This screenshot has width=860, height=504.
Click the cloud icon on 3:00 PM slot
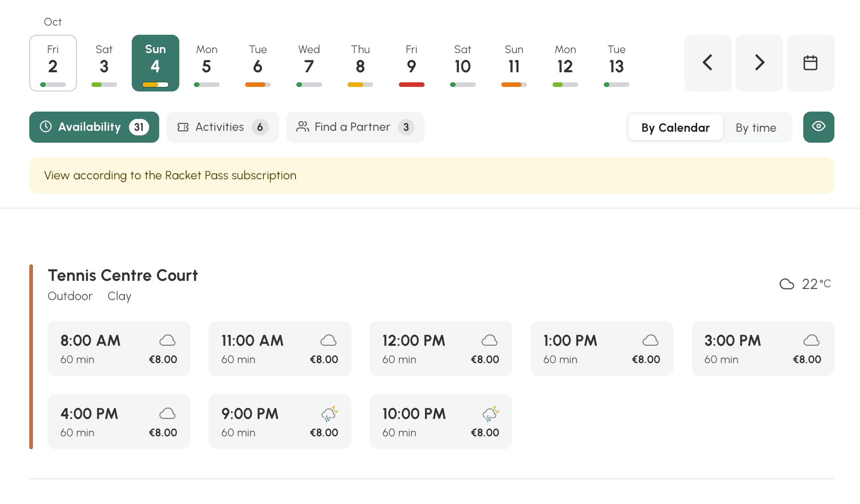click(x=812, y=340)
